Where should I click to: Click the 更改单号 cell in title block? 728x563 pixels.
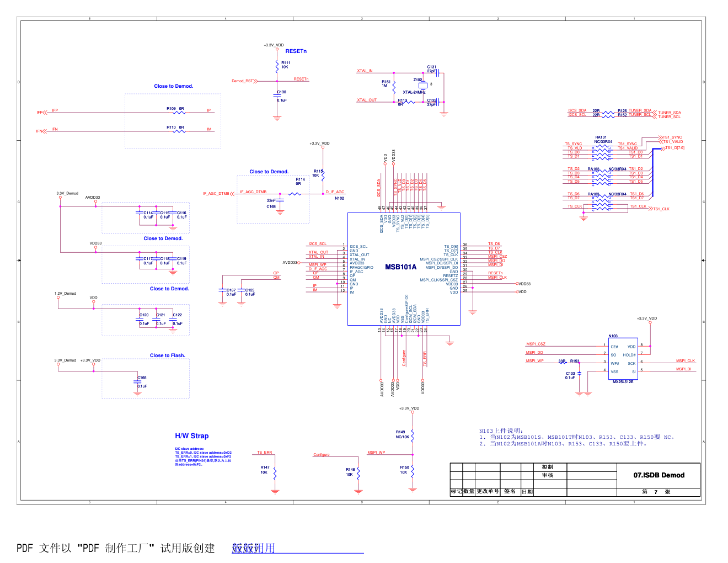click(488, 491)
